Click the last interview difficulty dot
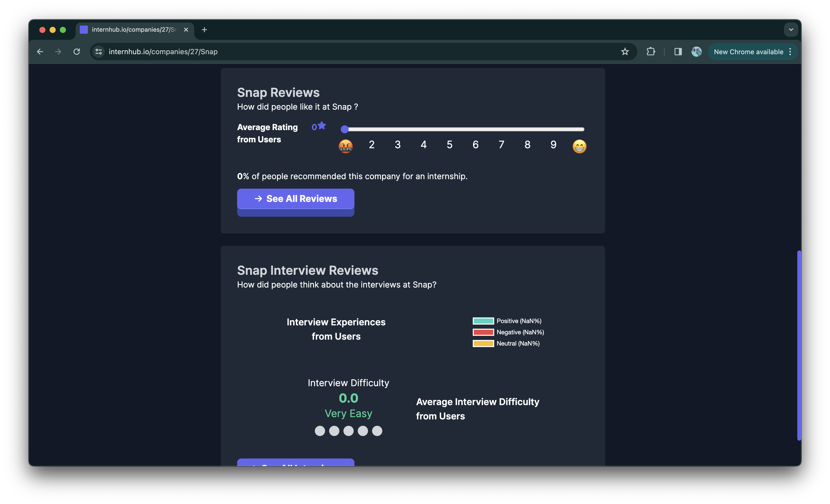This screenshot has height=504, width=830. coord(377,431)
